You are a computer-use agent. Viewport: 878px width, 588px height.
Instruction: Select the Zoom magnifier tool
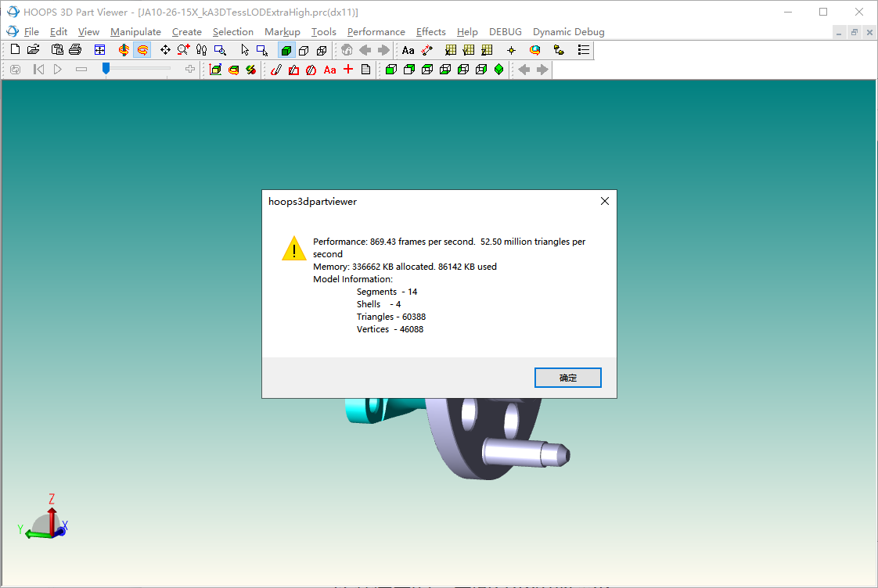pos(183,50)
